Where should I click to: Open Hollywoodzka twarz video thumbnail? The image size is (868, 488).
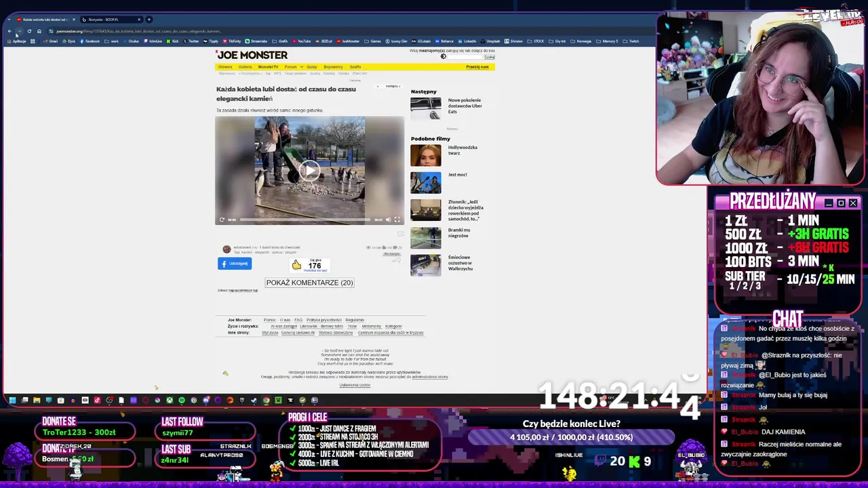pos(426,155)
